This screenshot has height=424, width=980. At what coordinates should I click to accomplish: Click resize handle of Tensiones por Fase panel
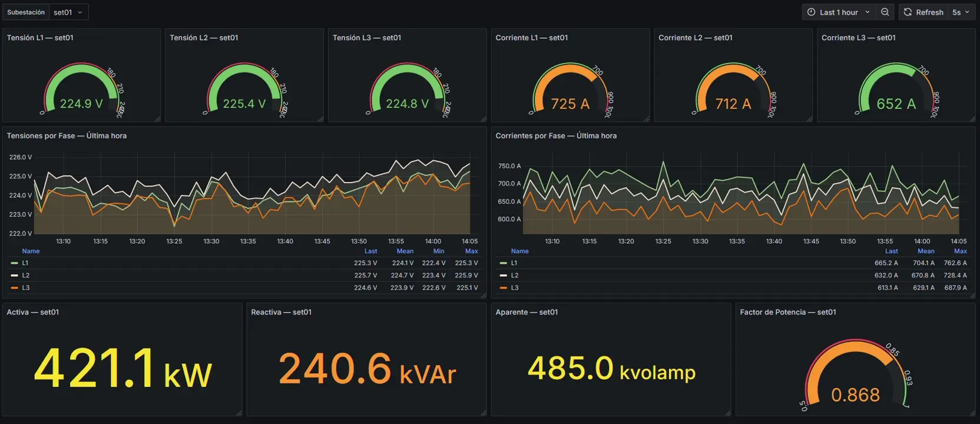[x=484, y=295]
